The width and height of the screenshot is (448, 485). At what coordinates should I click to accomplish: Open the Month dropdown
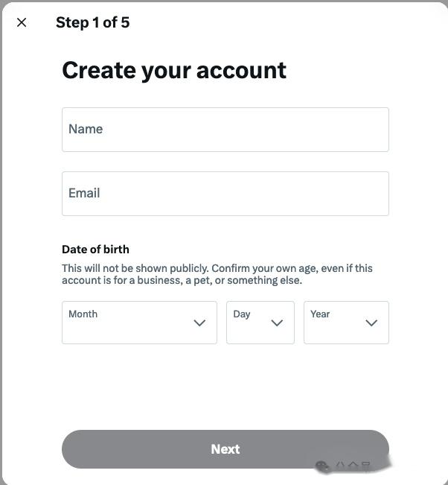coord(139,323)
